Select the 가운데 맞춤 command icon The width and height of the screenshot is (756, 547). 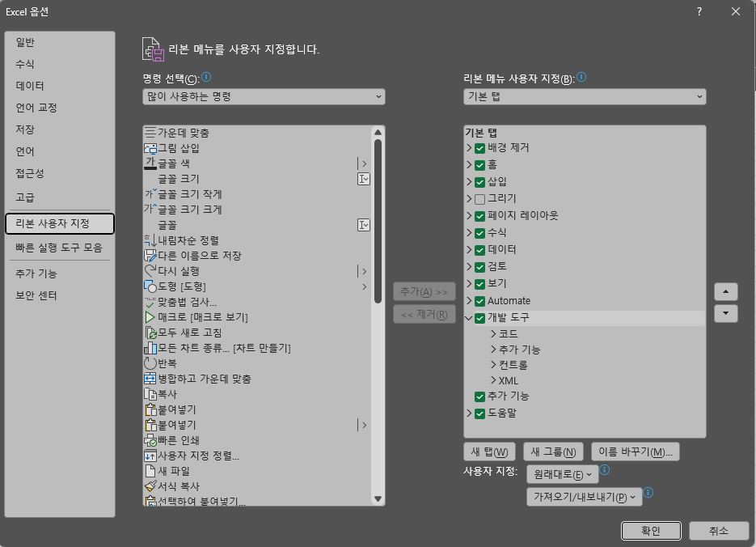[150, 133]
